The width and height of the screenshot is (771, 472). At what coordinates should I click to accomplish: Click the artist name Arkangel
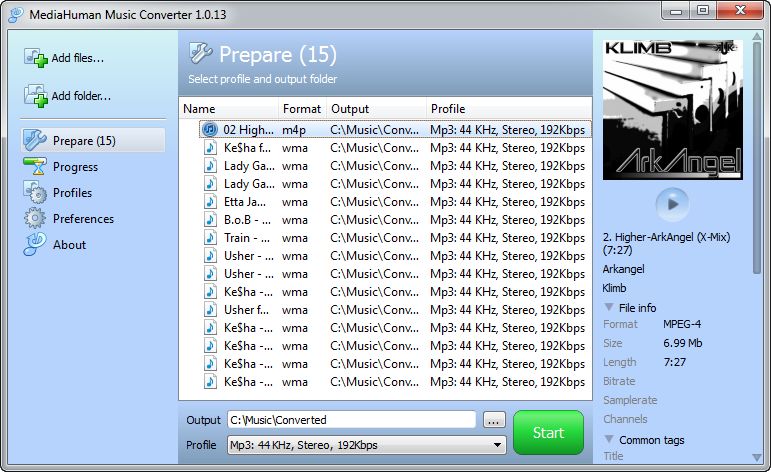(x=623, y=269)
